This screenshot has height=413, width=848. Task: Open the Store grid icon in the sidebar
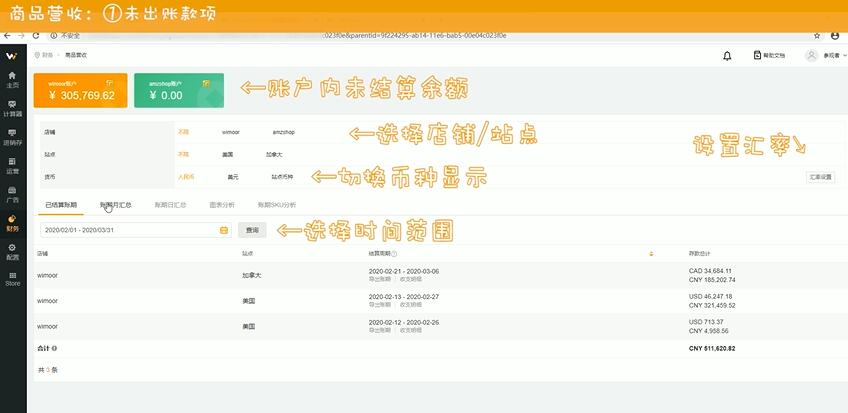point(12,279)
